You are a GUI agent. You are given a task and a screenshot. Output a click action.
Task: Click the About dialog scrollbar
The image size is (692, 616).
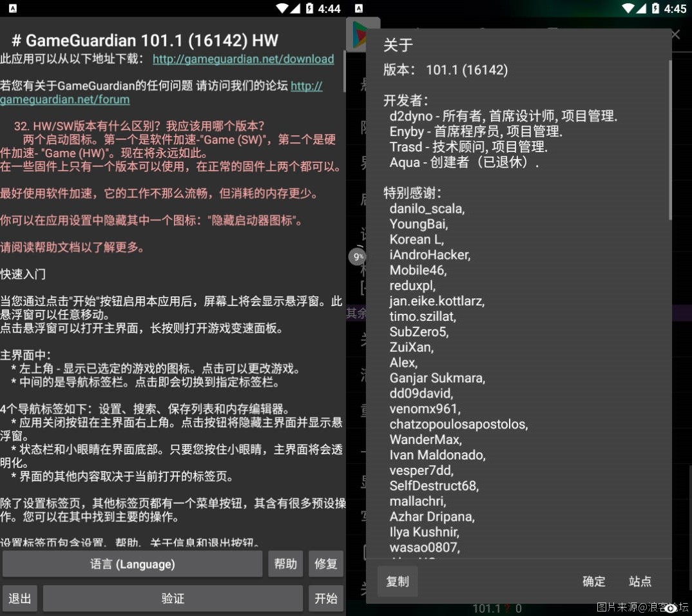point(670,140)
